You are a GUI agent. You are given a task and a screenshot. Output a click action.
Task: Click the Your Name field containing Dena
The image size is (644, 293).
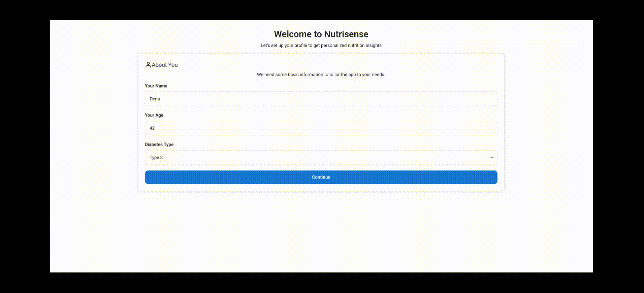coord(321,99)
